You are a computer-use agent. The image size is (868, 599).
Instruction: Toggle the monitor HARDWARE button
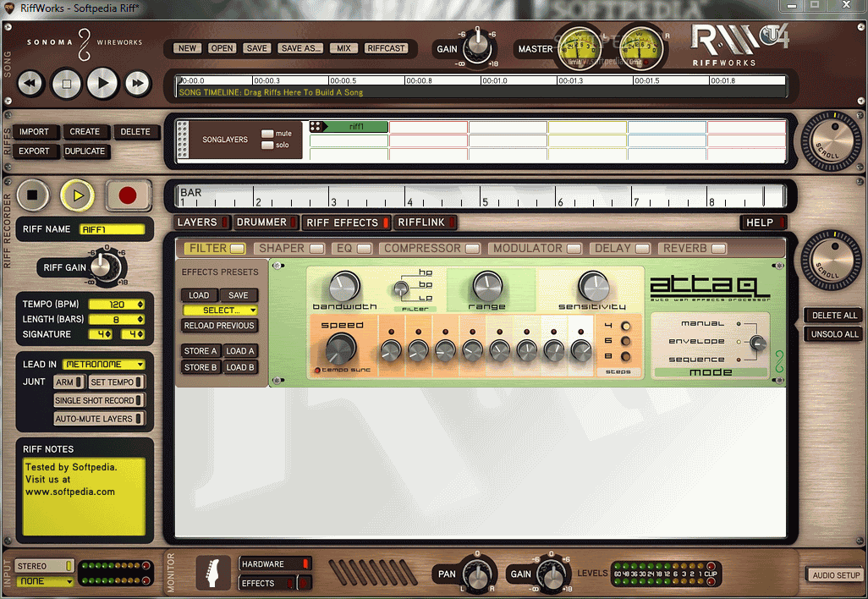[x=275, y=563]
